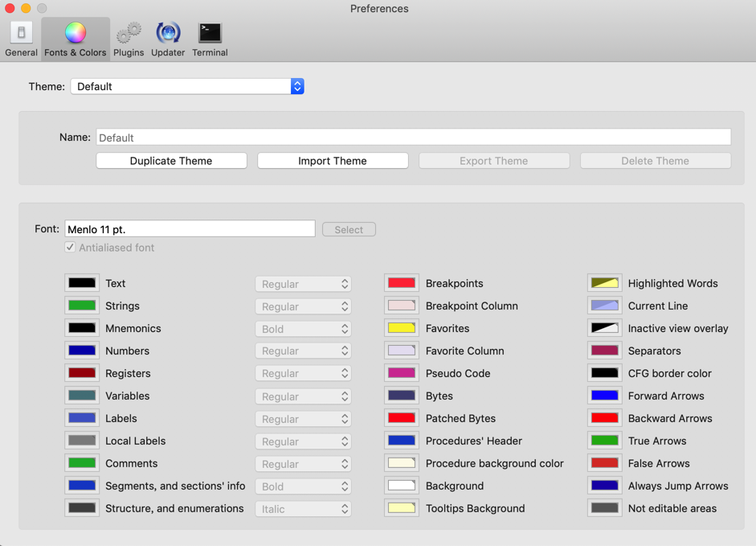The width and height of the screenshot is (756, 546).
Task: Modify the True Arrows color swatch
Action: coord(605,441)
